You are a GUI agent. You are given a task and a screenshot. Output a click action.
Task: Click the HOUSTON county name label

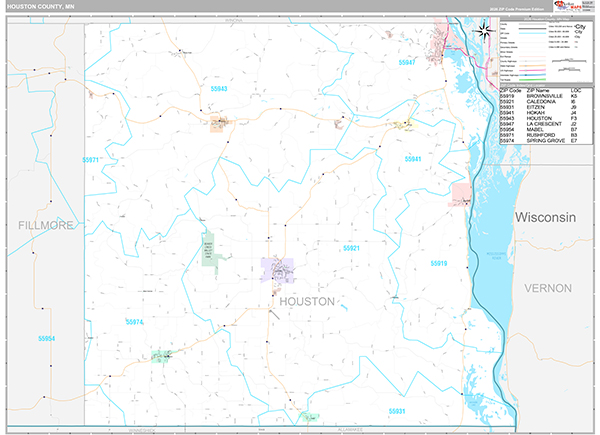pyautogui.click(x=307, y=301)
